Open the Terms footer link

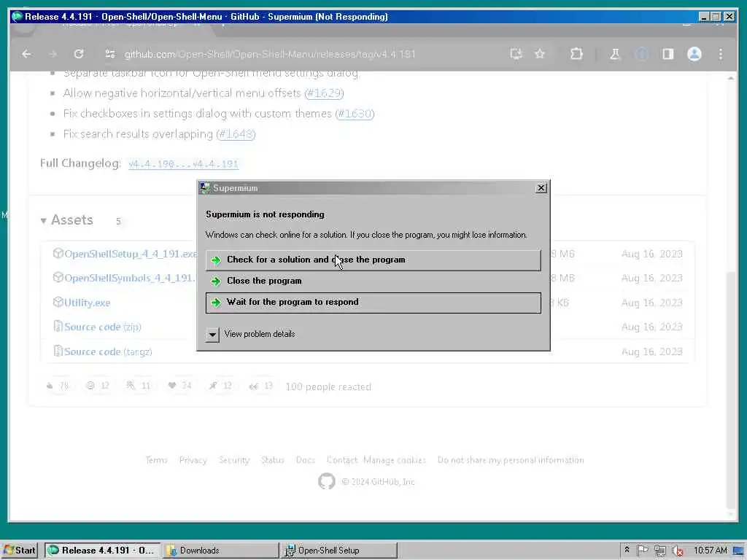point(156,460)
